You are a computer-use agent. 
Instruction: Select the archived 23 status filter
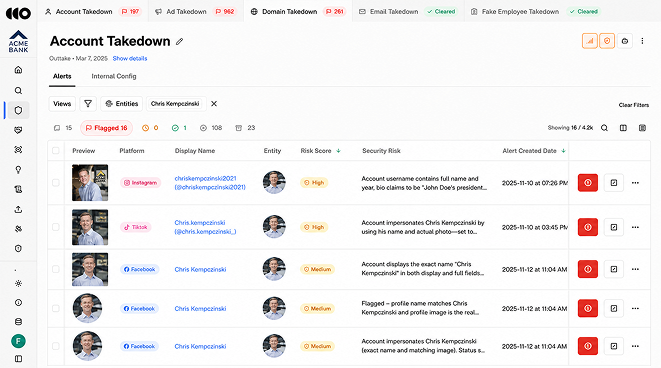245,128
